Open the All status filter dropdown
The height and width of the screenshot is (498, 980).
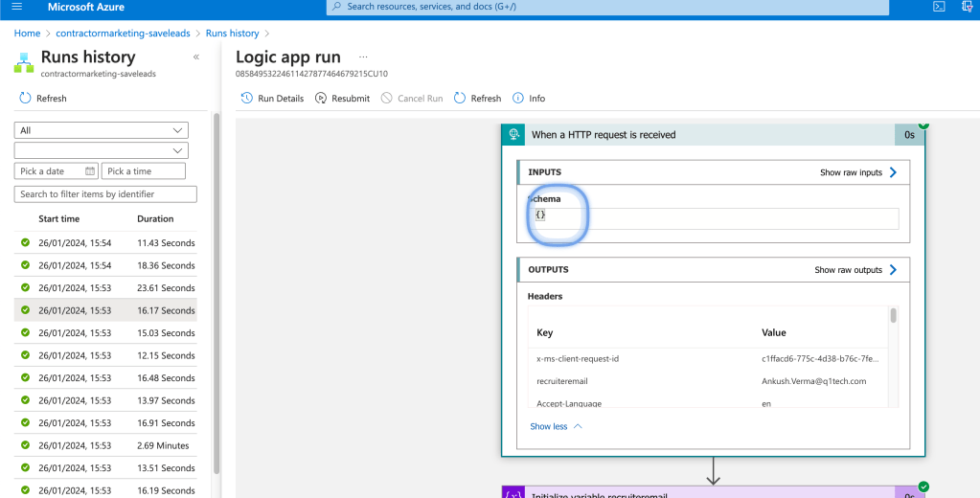pyautogui.click(x=102, y=130)
